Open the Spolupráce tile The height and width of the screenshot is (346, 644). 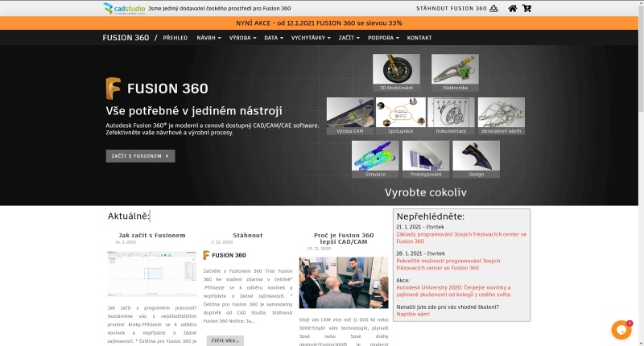click(x=400, y=116)
